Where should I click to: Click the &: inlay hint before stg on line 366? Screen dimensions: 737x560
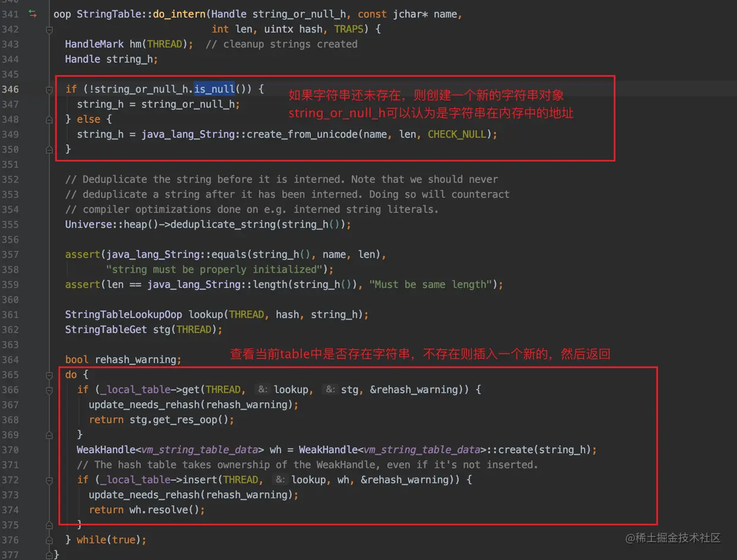[330, 390]
